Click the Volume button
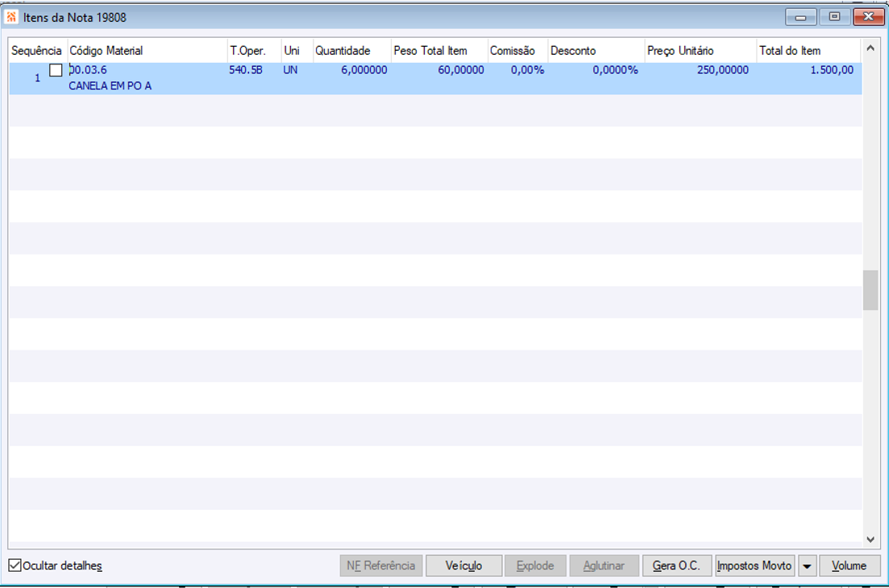Viewport: 889px width, 588px height. coord(850,566)
